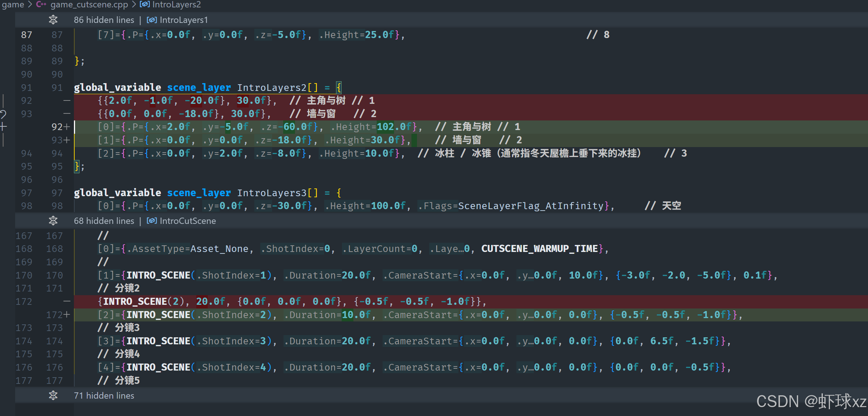The height and width of the screenshot is (416, 868).
Task: Jump to IntroCutScene symbol link
Action: pyautogui.click(x=187, y=221)
